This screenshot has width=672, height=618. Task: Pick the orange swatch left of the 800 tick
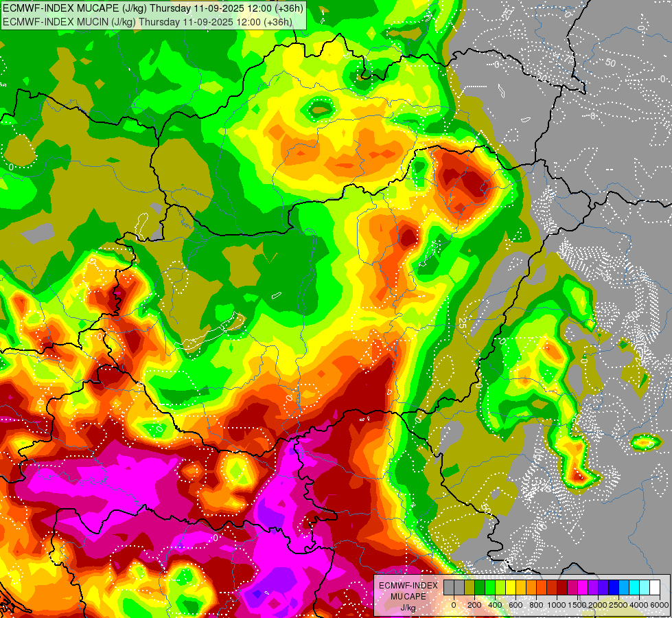(x=531, y=587)
